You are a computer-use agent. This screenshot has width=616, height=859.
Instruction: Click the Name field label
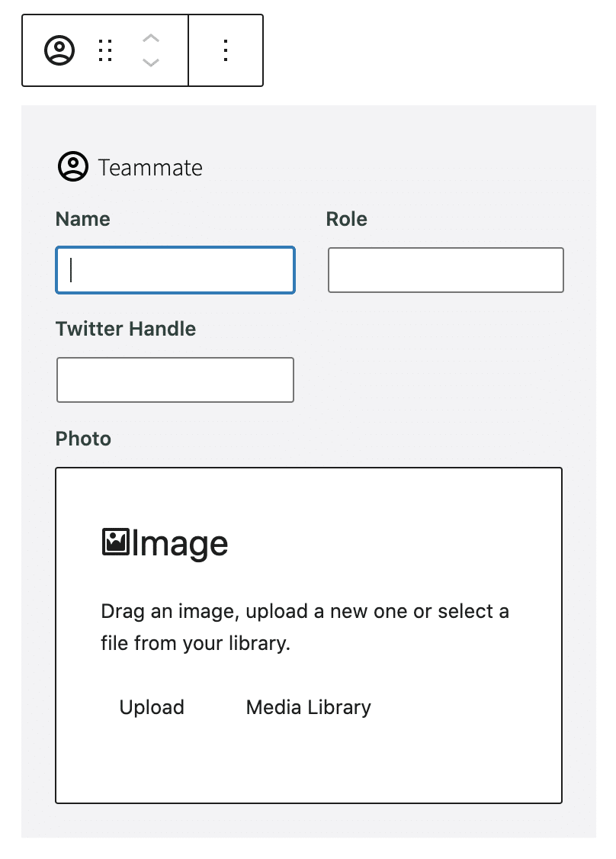82,219
